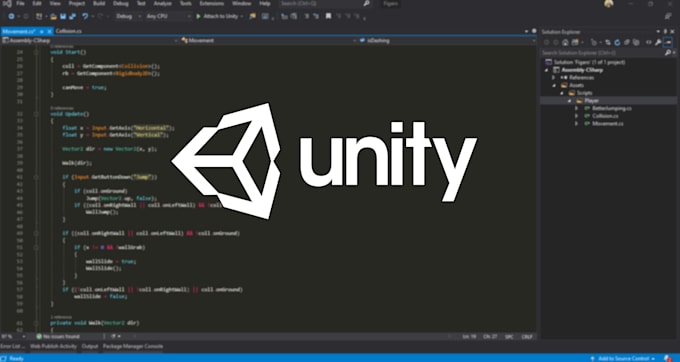Open the isDashing member navigation dropdown
This screenshot has width=680, height=362.
click(x=448, y=40)
